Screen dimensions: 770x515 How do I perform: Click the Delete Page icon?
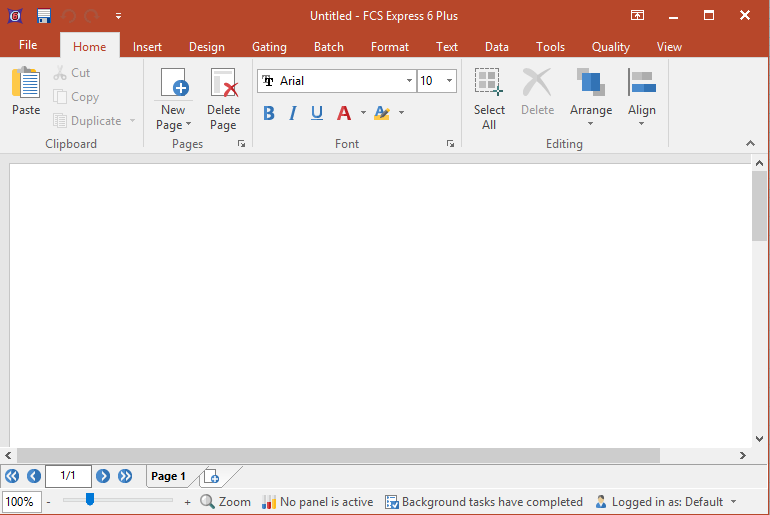[223, 85]
